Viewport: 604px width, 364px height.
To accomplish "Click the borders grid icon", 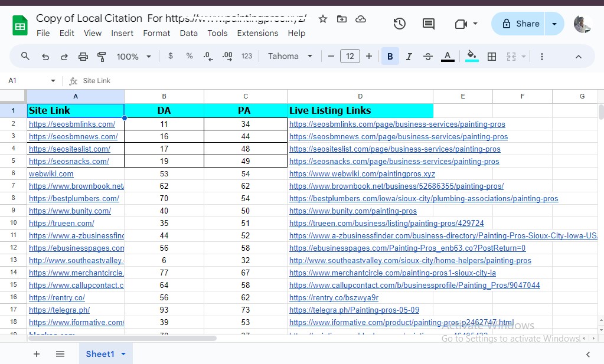I will point(492,57).
